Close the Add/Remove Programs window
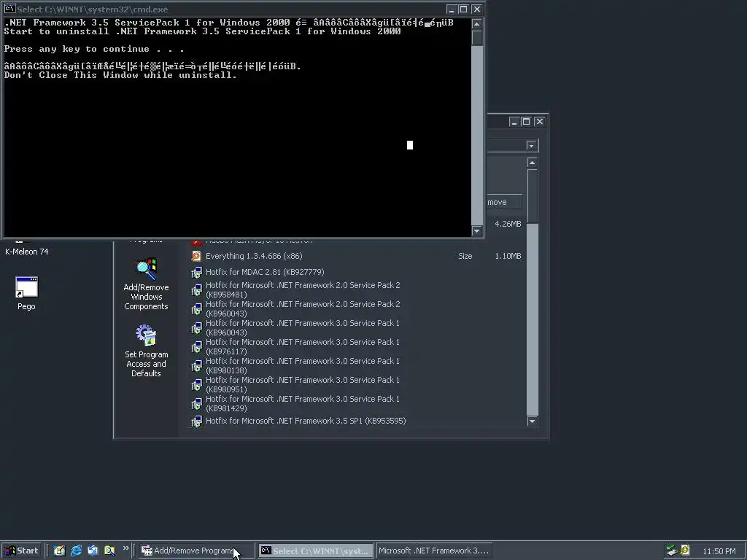This screenshot has height=560, width=747. pos(540,122)
